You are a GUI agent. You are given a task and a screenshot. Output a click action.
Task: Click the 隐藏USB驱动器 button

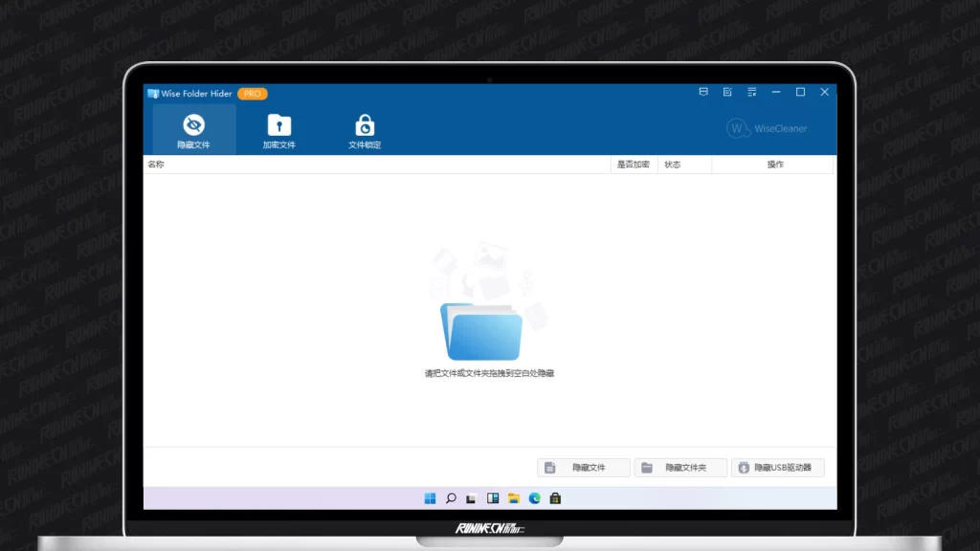(x=777, y=468)
